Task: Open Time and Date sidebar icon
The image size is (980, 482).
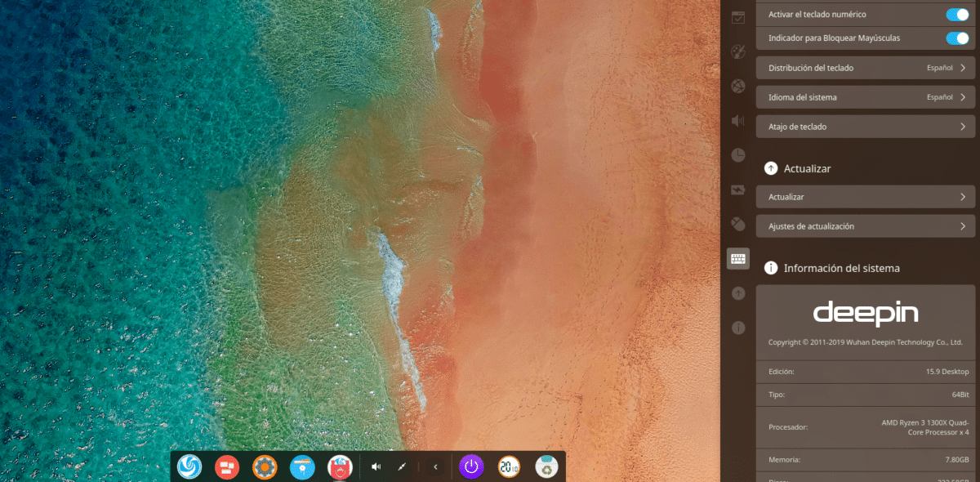Action: point(738,154)
